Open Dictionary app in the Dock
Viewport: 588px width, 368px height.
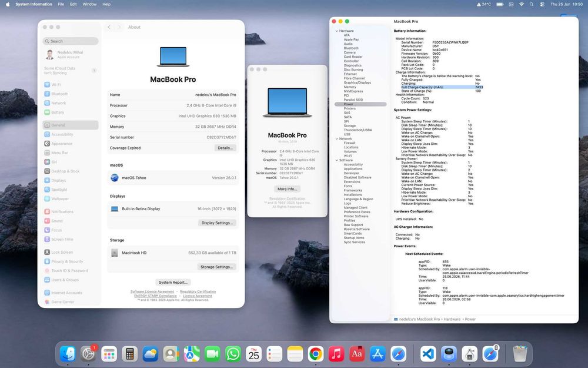click(357, 354)
